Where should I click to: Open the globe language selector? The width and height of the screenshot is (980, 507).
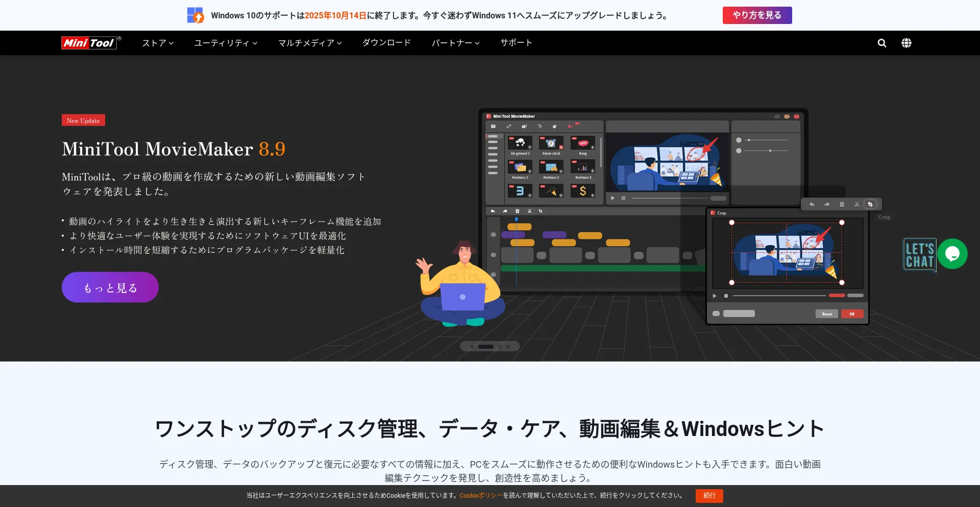(x=906, y=43)
